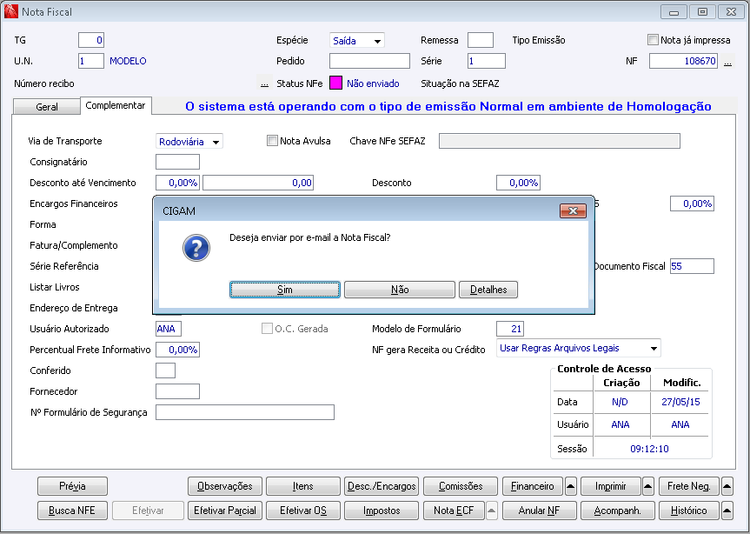750x534 pixels.
Task: Click the U.N. input field
Action: coord(91,61)
